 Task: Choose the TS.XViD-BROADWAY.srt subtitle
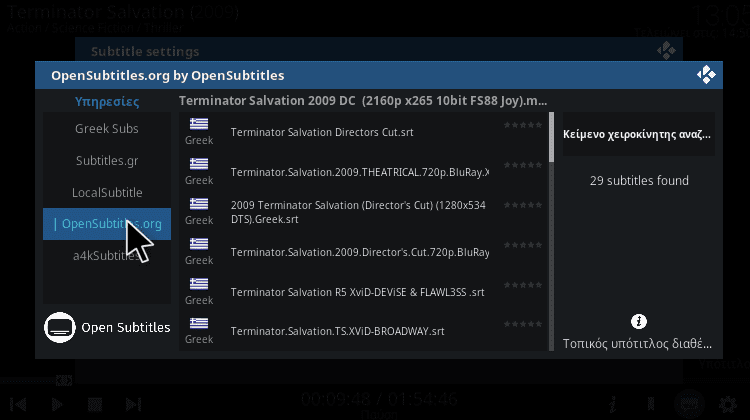coord(366,331)
